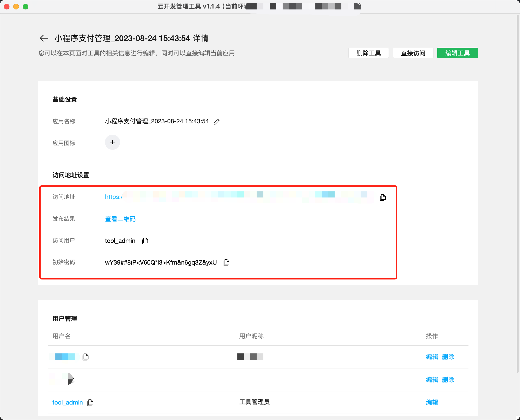The image size is (520, 420).
Task: Open the 查看二维码 link
Action: 120,219
